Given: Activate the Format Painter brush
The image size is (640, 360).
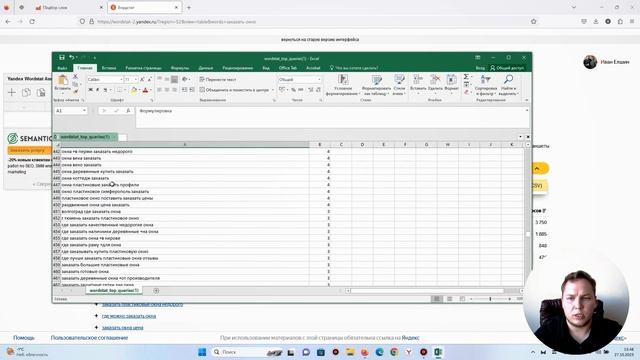Looking at the screenshot, I should tap(75, 91).
